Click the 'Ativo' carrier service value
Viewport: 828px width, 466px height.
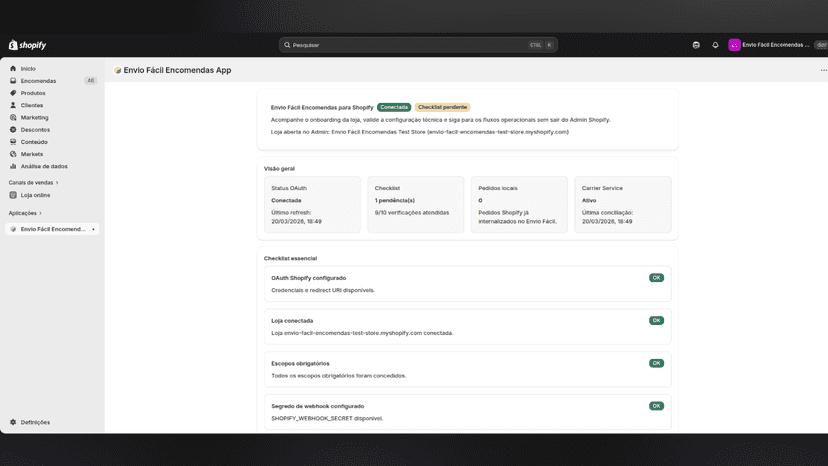pos(589,200)
